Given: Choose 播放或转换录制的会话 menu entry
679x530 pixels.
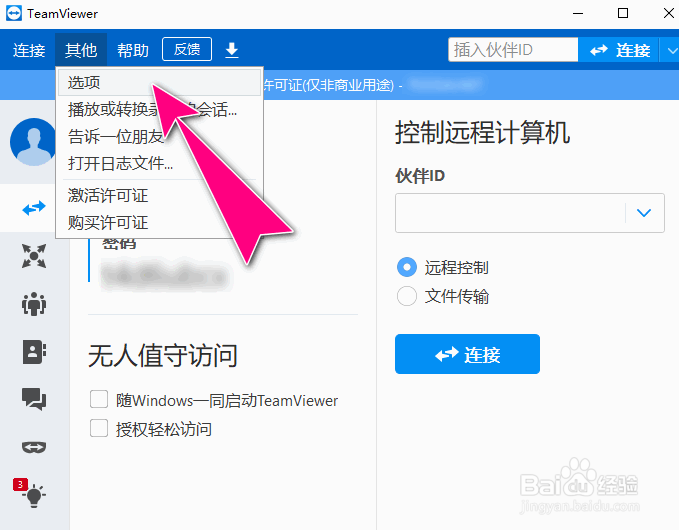Looking at the screenshot, I should coord(159,109).
